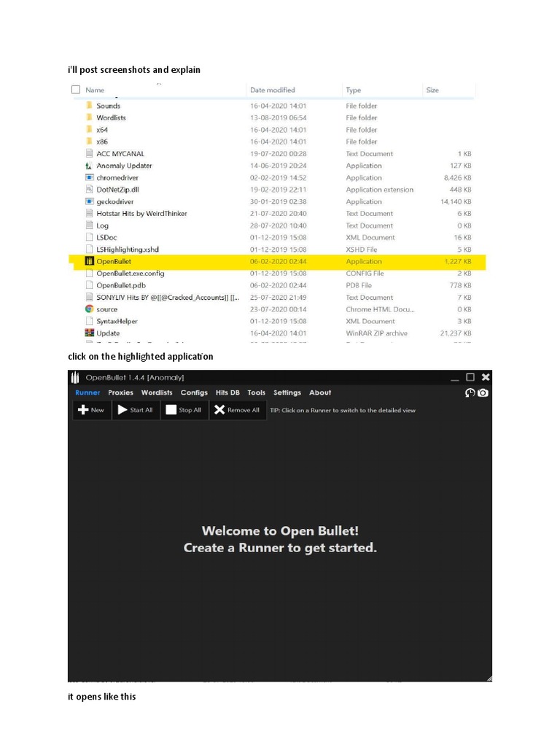Image resolution: width=560 pixels, height=747 pixels.
Task: Switch to the Proxies tab
Action: 120,392
